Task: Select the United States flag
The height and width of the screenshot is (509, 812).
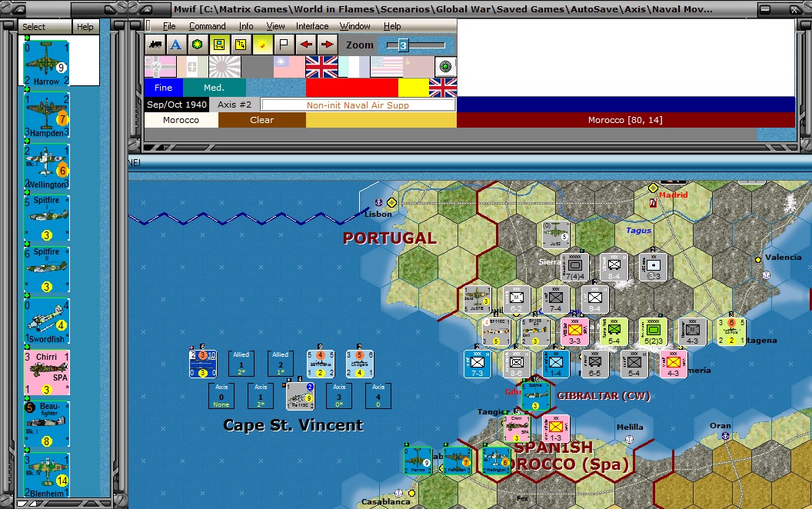Action: pyautogui.click(x=386, y=67)
